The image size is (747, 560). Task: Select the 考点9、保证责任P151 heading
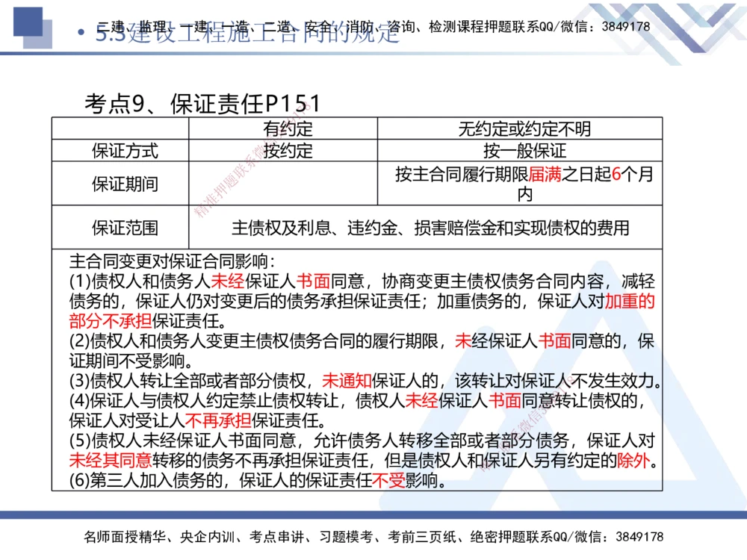(204, 102)
